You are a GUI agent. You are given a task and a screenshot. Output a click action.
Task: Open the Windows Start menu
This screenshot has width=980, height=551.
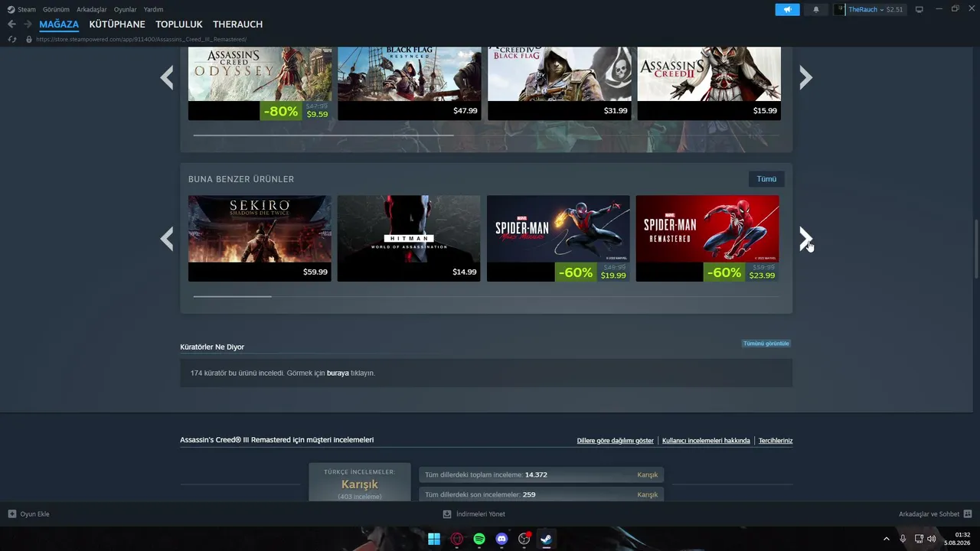tap(434, 539)
